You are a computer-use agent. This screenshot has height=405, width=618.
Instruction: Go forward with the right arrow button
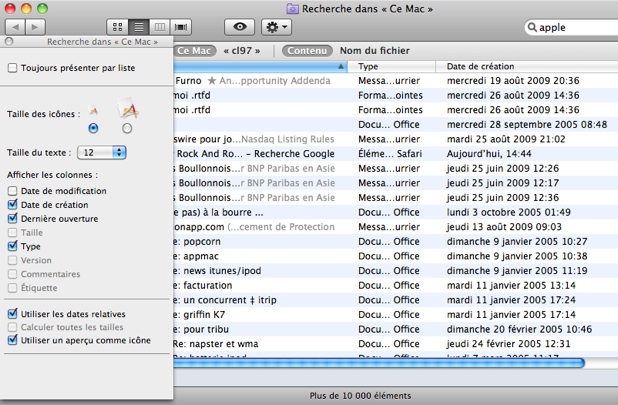35,27
